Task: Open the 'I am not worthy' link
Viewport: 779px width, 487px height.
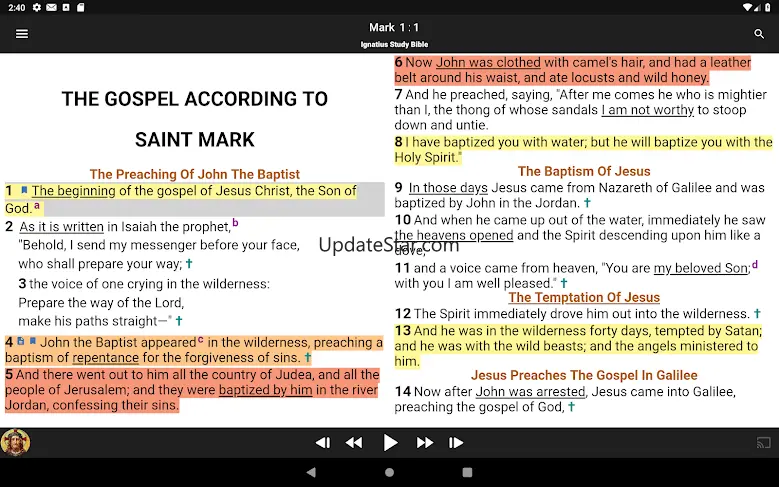Action: click(x=648, y=110)
